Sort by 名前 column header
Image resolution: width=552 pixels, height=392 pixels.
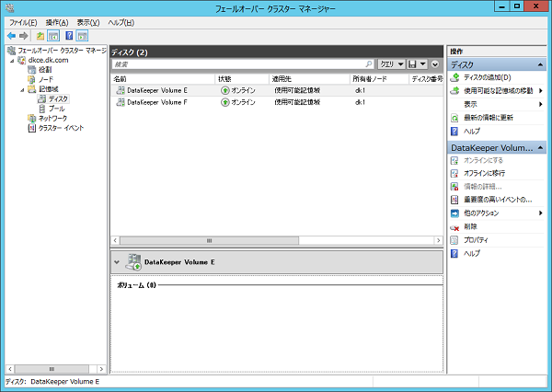coord(163,79)
